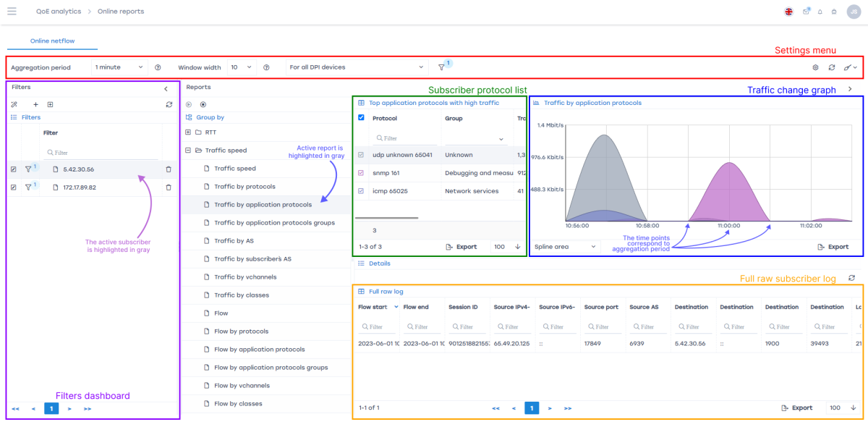Open the hamburger navigation menu
Image resolution: width=868 pixels, height=422 pixels.
click(x=12, y=12)
